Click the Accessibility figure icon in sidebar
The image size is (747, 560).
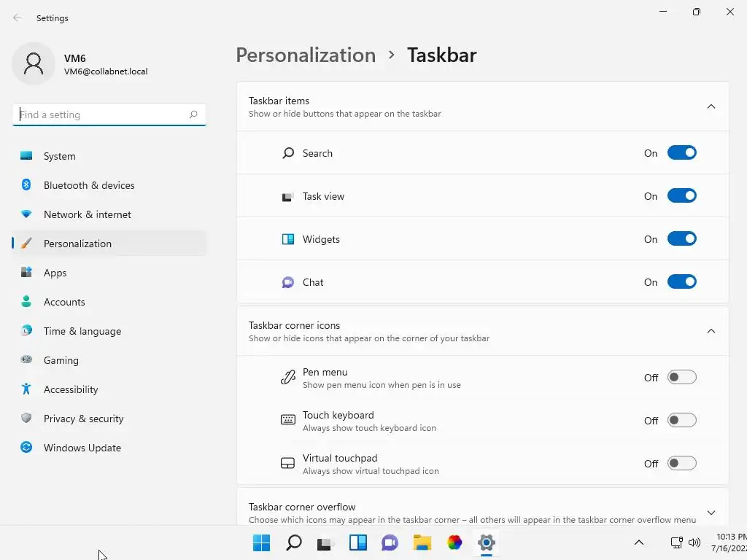26,389
